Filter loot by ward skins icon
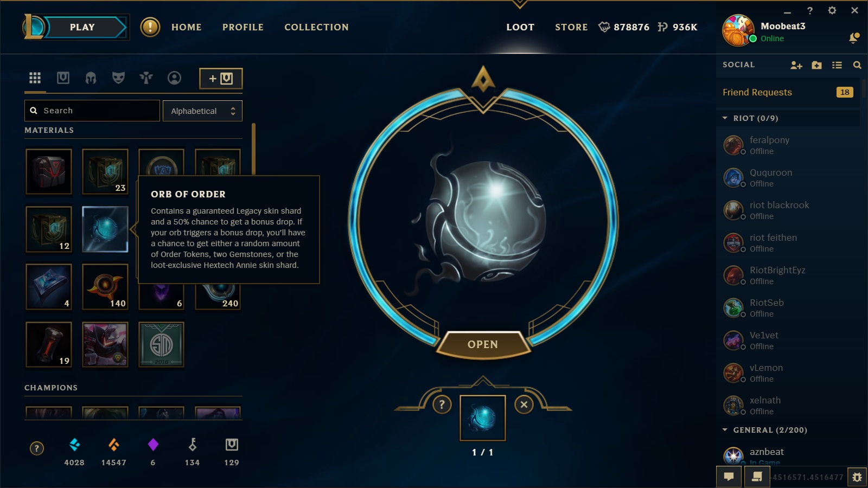This screenshot has width=868, height=488. (x=146, y=78)
